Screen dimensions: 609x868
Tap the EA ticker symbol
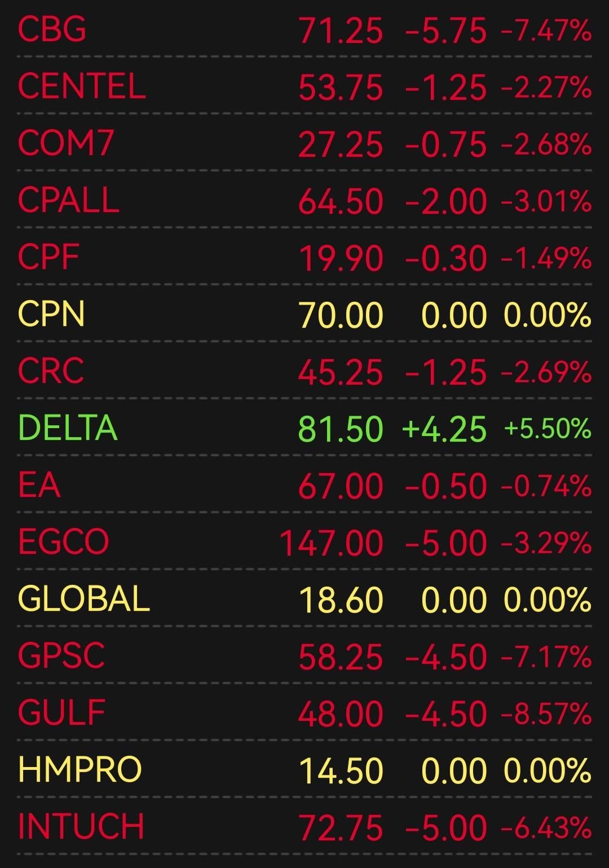[x=39, y=485]
